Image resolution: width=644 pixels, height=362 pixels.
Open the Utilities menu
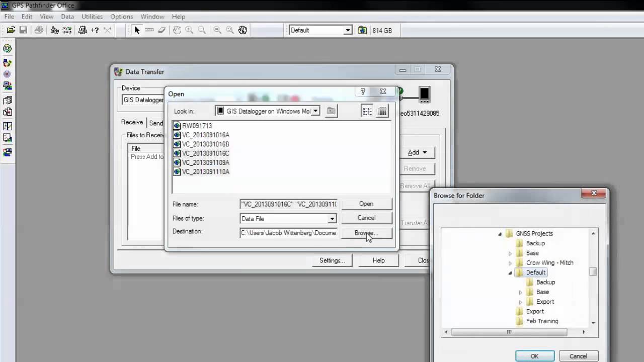[x=92, y=17]
